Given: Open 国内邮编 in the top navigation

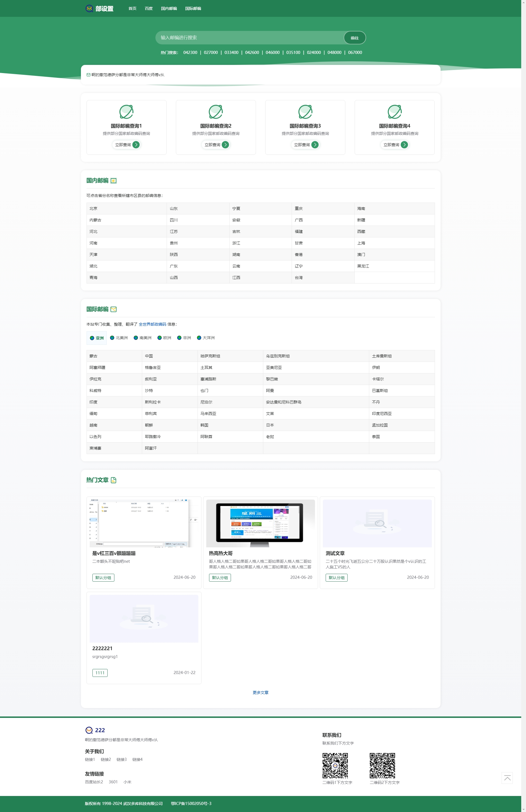Looking at the screenshot, I should click(x=169, y=8).
